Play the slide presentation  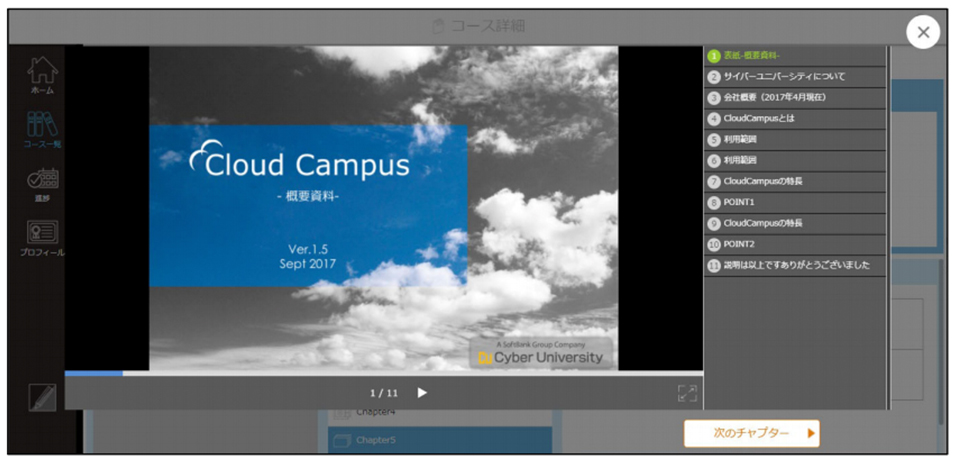tap(422, 392)
